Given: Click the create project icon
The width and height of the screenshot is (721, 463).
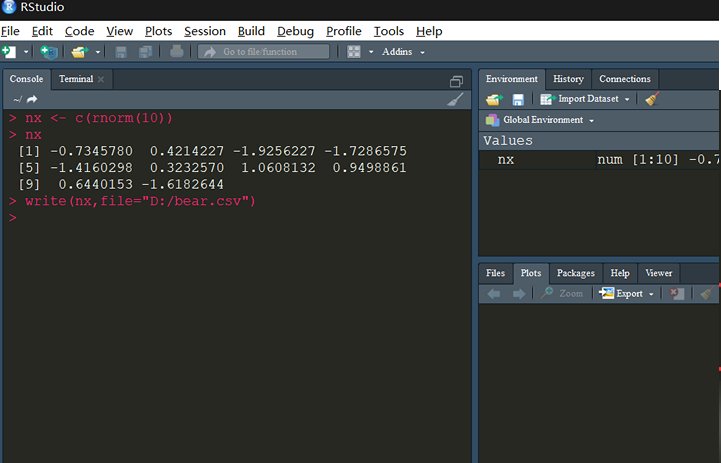Looking at the screenshot, I should 48,51.
